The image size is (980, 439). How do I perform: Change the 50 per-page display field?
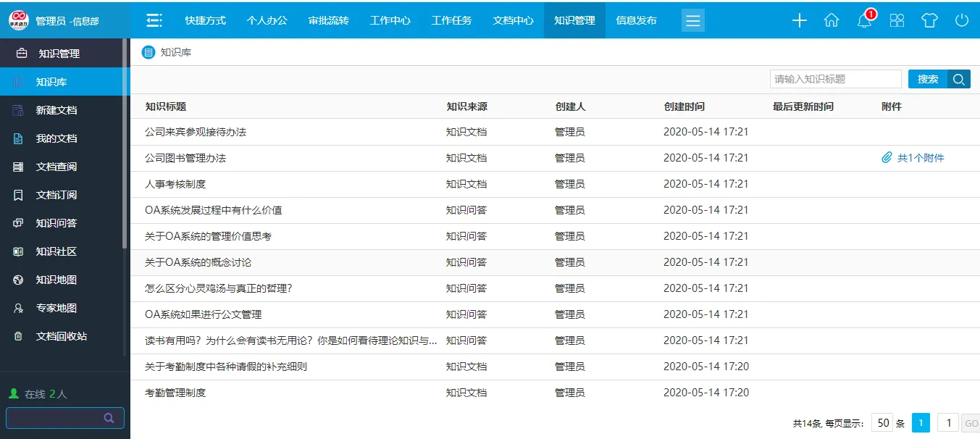881,423
